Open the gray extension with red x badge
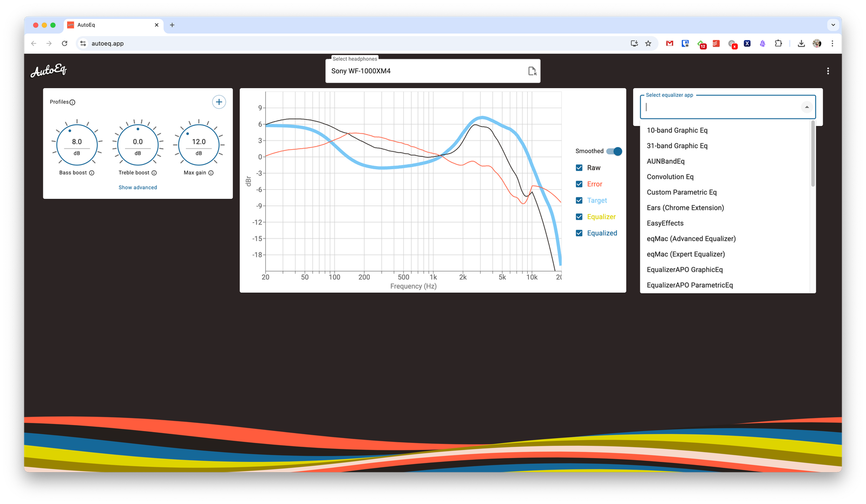866x504 pixels. (732, 44)
